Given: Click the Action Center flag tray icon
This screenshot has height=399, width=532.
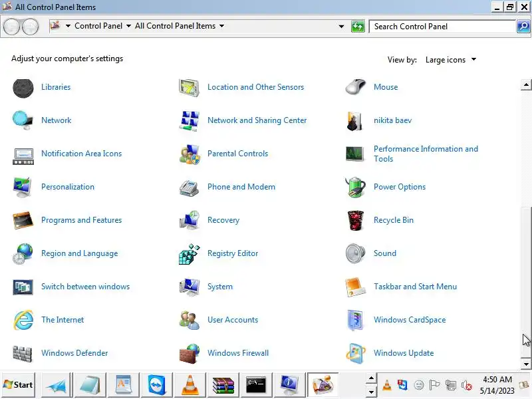Looking at the screenshot, I should click(435, 385).
